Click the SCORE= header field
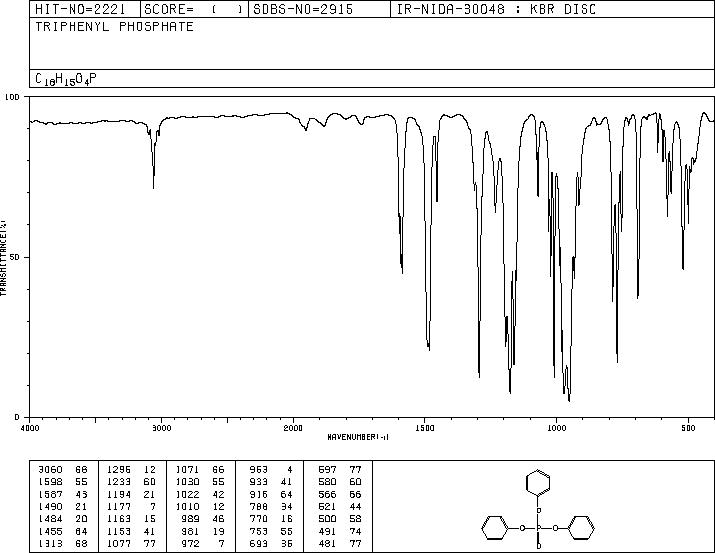This screenshot has height=553, width=715. point(194,9)
